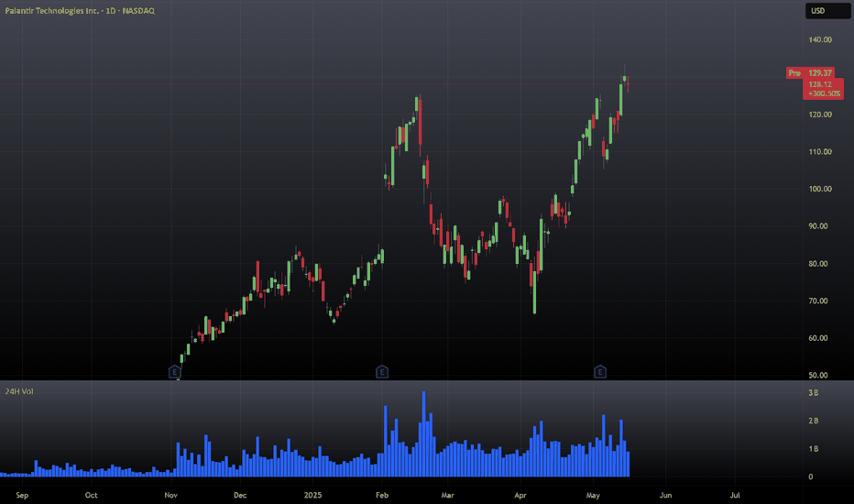Image resolution: width=854 pixels, height=504 pixels.
Task: Click the 140.00 price axis label
Action: [820, 39]
